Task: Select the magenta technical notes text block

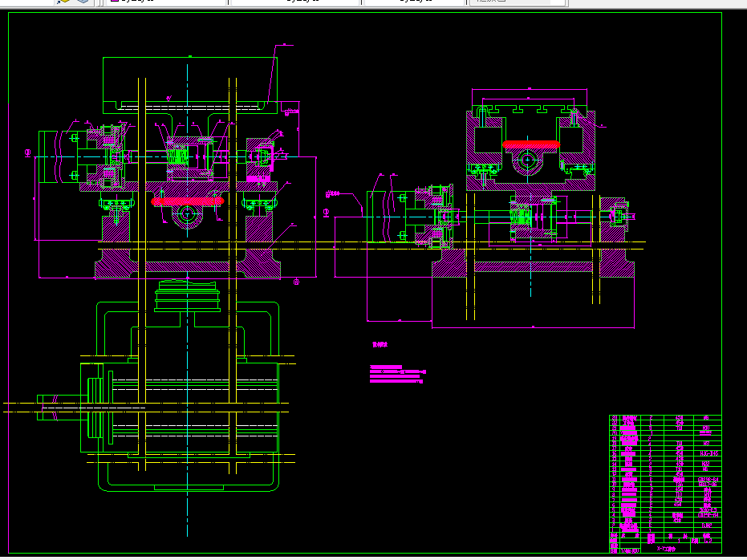Action: click(397, 375)
